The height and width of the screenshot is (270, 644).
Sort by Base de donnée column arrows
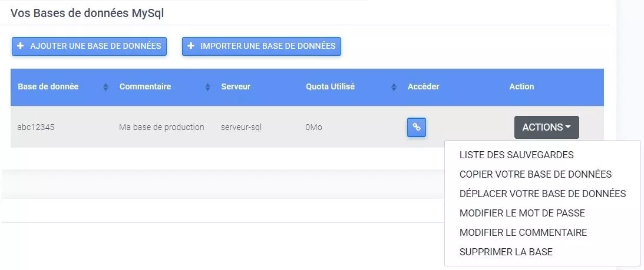[105, 87]
